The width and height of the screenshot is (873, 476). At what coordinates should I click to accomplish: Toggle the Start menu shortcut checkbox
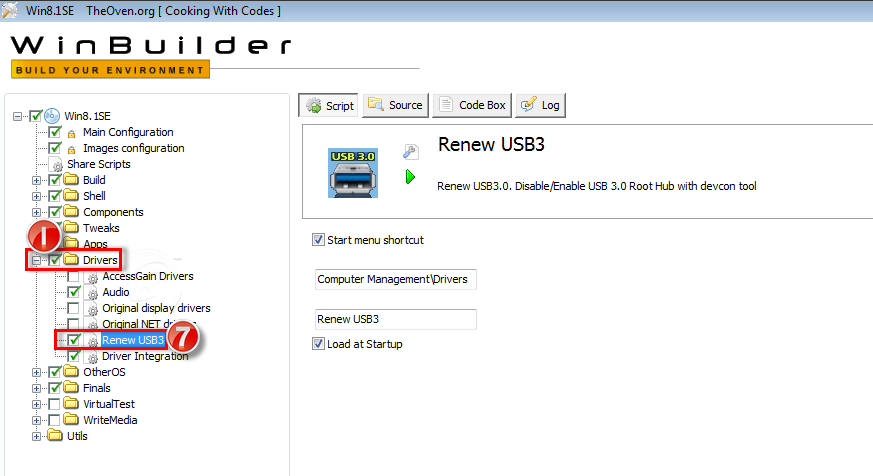tap(318, 240)
